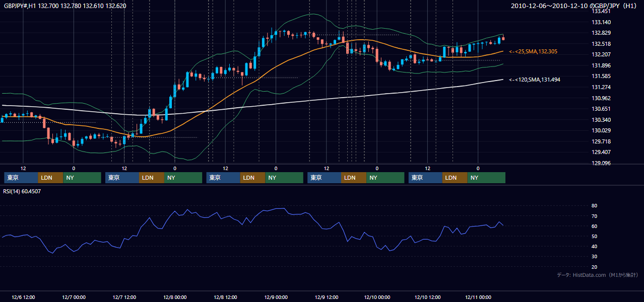This screenshot has height=302, width=644.
Task: Click RSI scale value 30
Action: [594, 257]
